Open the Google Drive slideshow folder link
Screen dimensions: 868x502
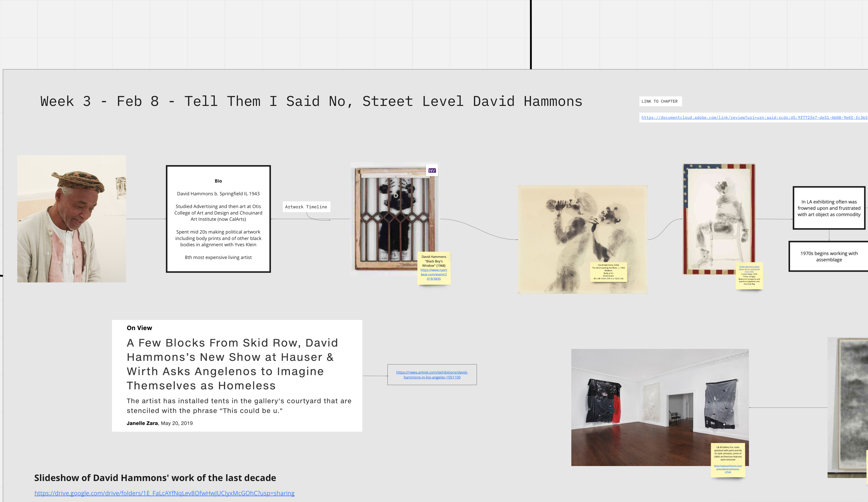click(164, 493)
